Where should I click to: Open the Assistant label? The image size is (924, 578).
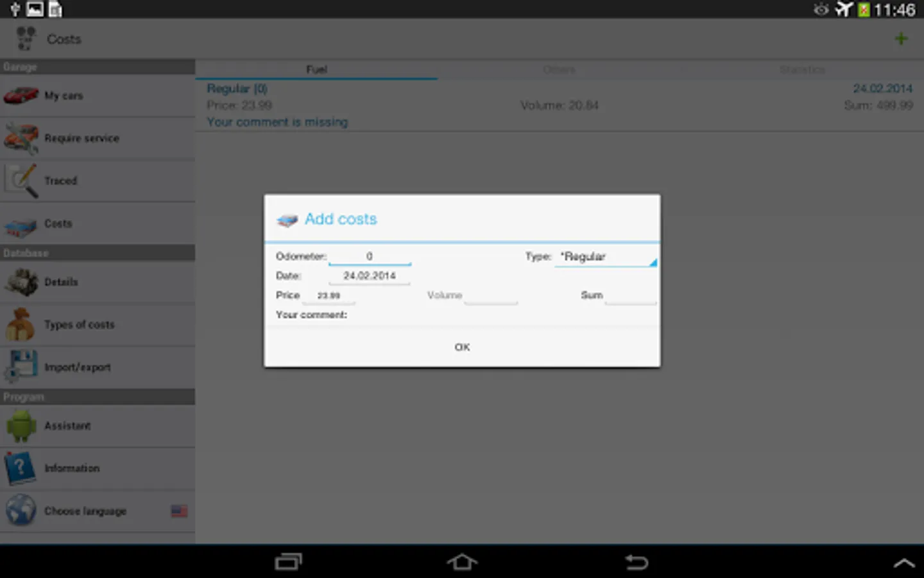(67, 426)
